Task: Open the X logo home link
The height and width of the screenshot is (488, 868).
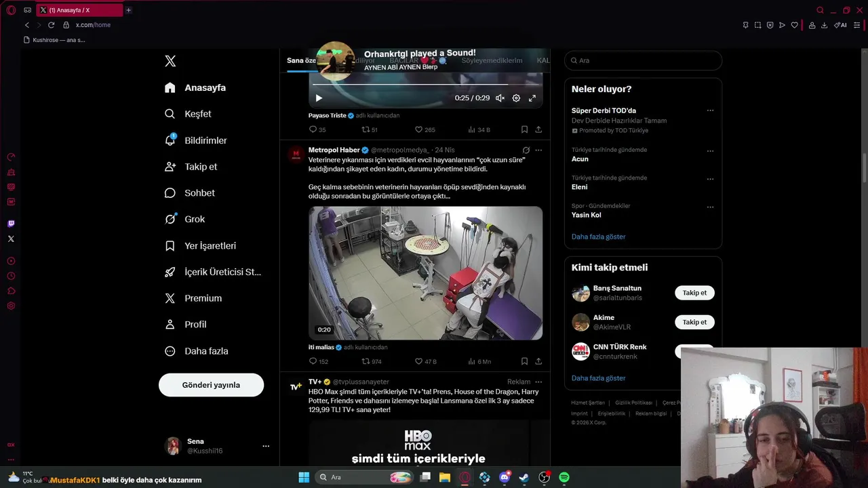Action: pyautogui.click(x=170, y=61)
